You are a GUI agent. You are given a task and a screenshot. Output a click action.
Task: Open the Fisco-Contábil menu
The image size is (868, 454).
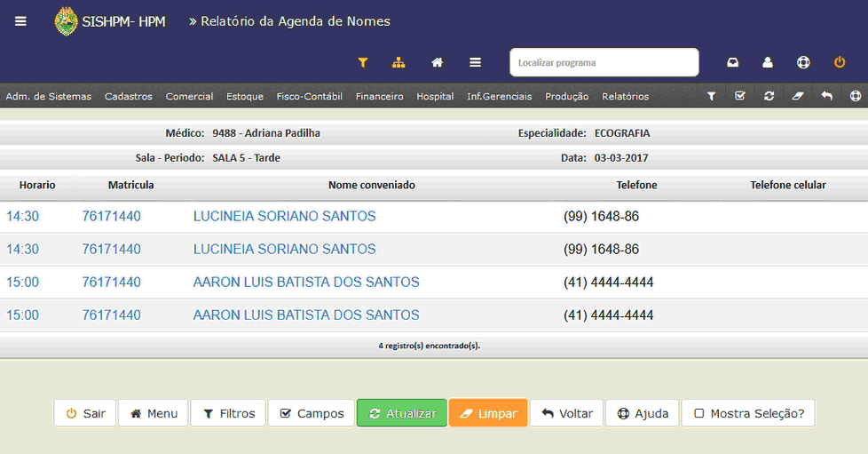click(x=310, y=97)
